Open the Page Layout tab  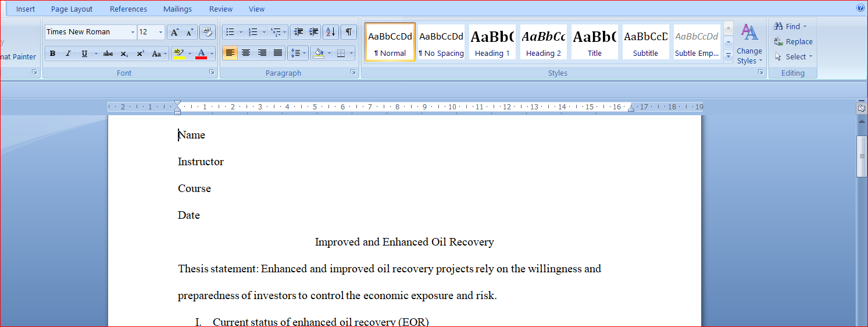pyautogui.click(x=72, y=9)
